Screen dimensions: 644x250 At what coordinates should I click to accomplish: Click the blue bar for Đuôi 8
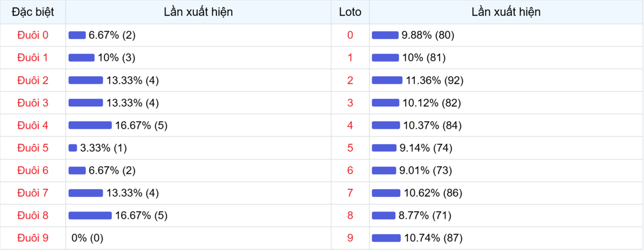90,216
